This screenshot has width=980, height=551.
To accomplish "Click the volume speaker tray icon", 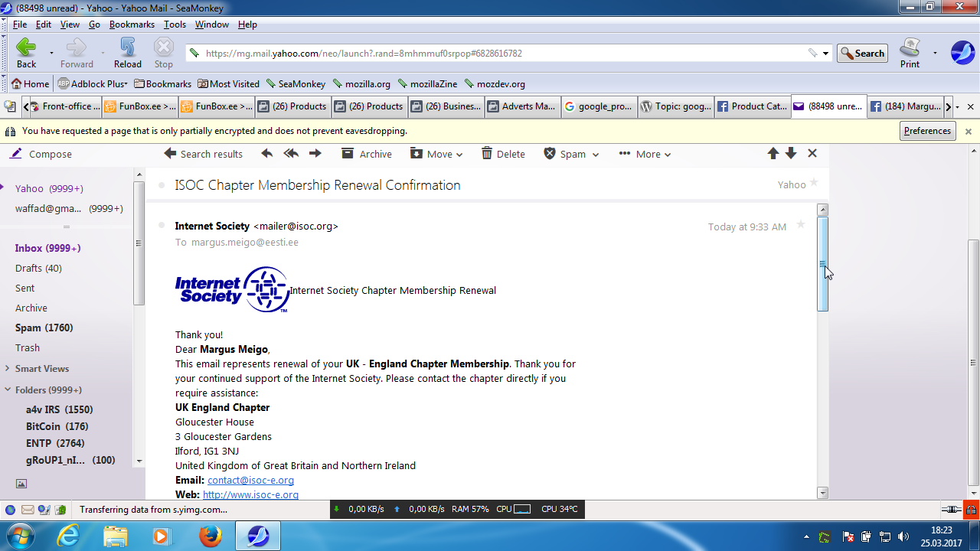I will (903, 536).
